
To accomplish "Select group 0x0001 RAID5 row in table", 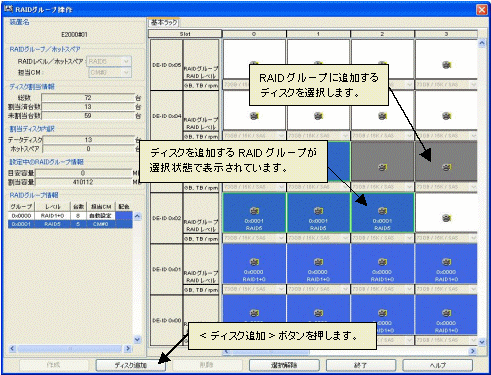I will tap(70, 224).
